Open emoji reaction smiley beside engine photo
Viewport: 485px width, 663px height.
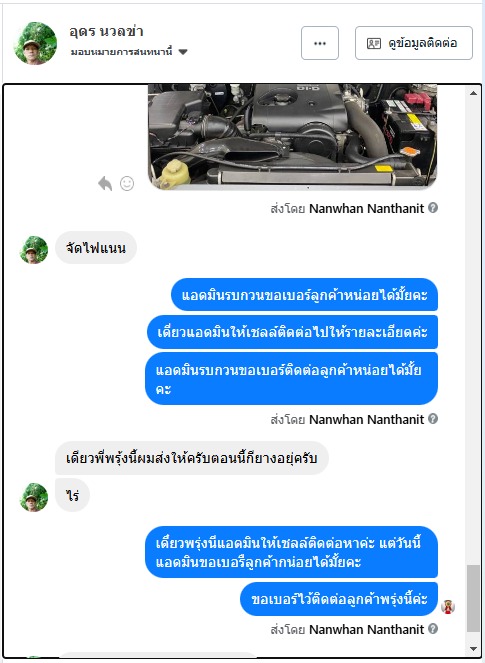pyautogui.click(x=127, y=184)
